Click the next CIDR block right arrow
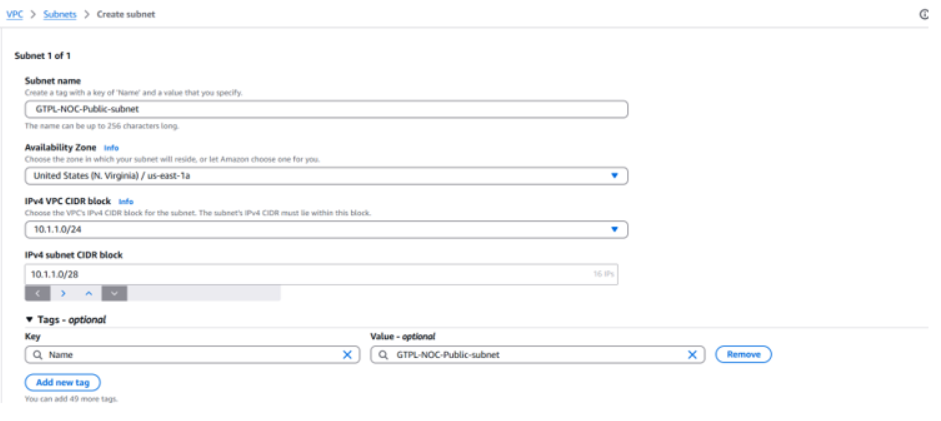Screen dimensions: 941x421 (63, 293)
